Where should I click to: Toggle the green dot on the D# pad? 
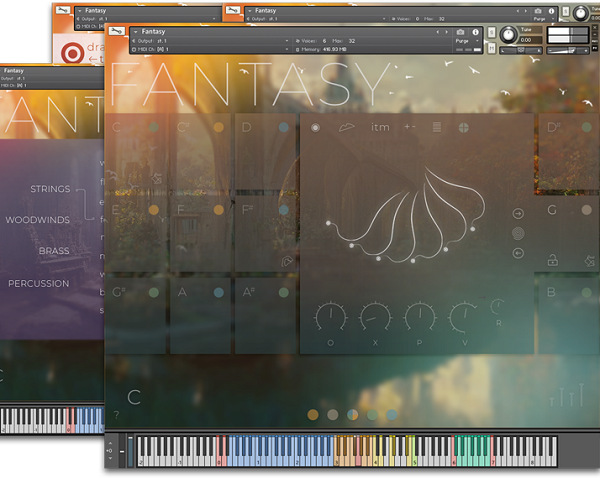pos(587,127)
